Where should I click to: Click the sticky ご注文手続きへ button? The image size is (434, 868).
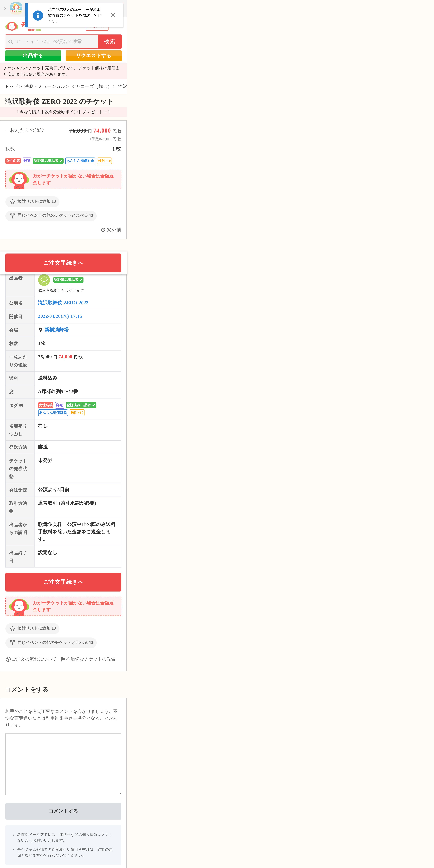click(x=63, y=263)
